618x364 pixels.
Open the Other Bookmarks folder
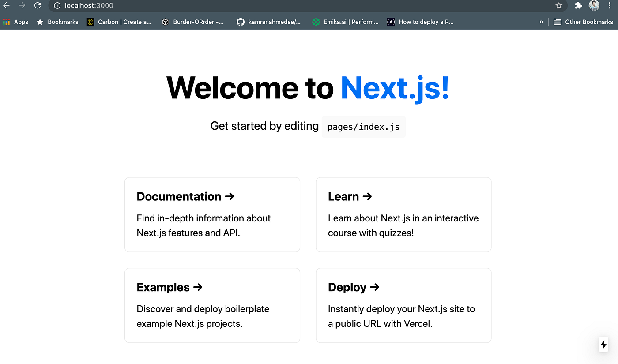pyautogui.click(x=584, y=22)
